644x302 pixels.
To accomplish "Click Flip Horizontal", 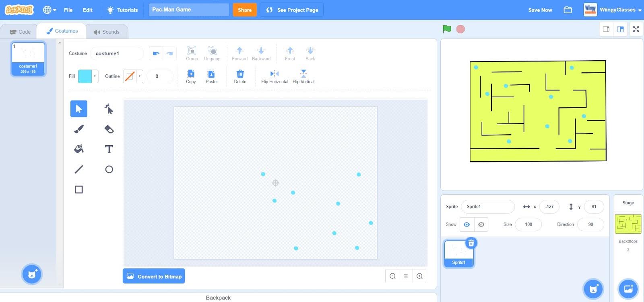I will coord(275,76).
